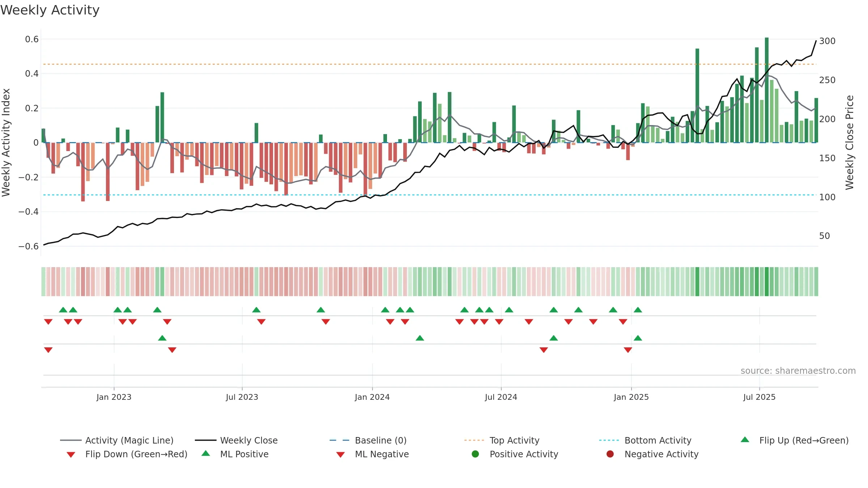The width and height of the screenshot is (868, 488).
Task: Click the Weekly Activity Index axis title
Action: (x=6, y=142)
